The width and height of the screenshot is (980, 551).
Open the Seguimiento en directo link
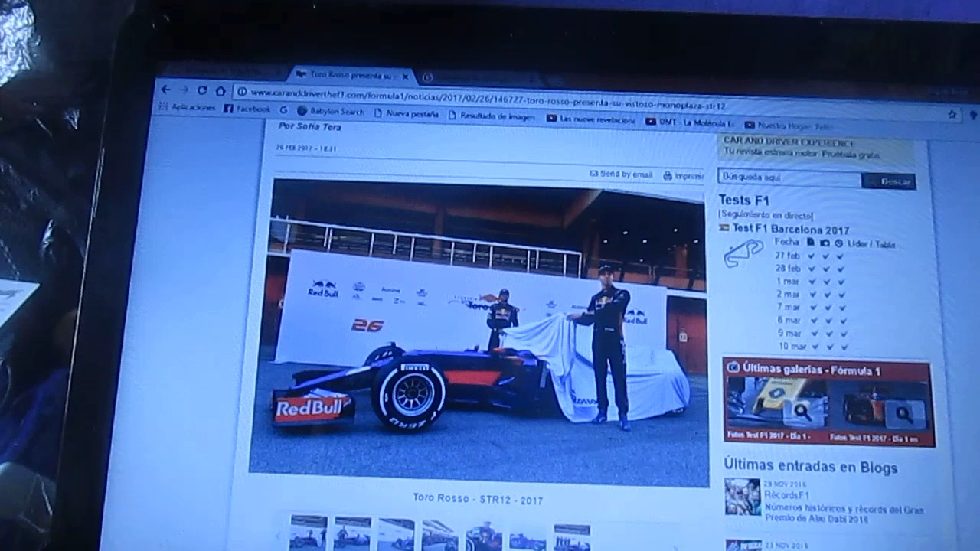pyautogui.click(x=765, y=215)
